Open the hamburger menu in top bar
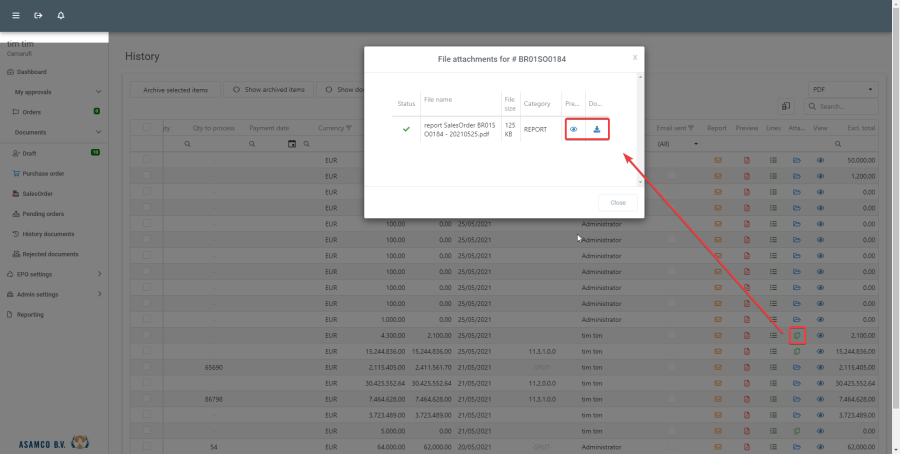The height and width of the screenshot is (454, 900). coord(15,16)
